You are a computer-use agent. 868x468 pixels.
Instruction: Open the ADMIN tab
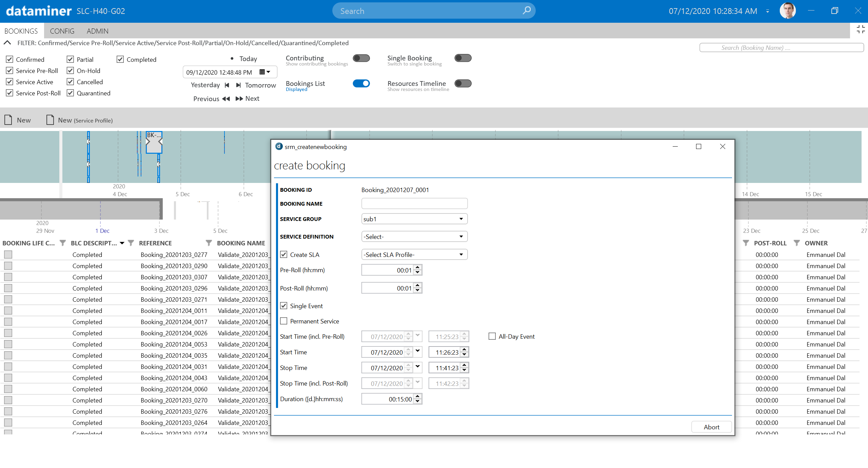tap(97, 31)
